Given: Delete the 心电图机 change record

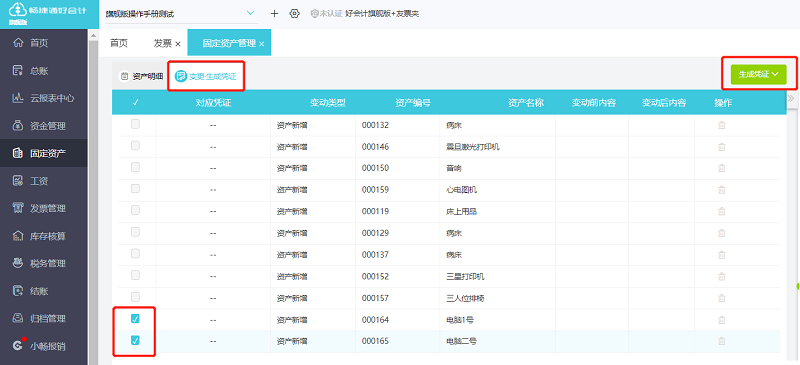Looking at the screenshot, I should tap(722, 190).
